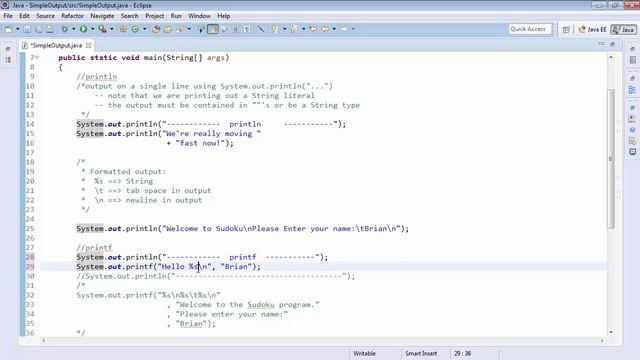Collapse main method fold marker line 7
Viewport: 640px width, 360px height.
[x=38, y=57]
